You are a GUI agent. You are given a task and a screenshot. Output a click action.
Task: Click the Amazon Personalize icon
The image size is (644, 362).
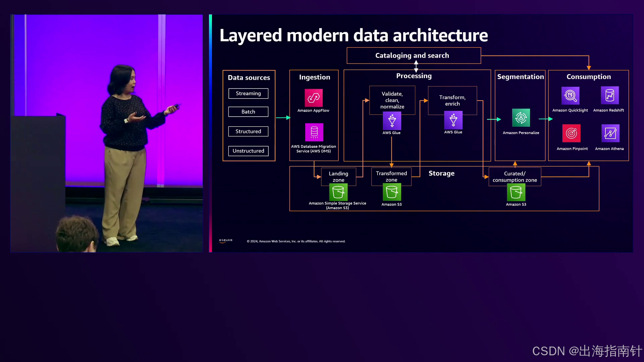(521, 118)
